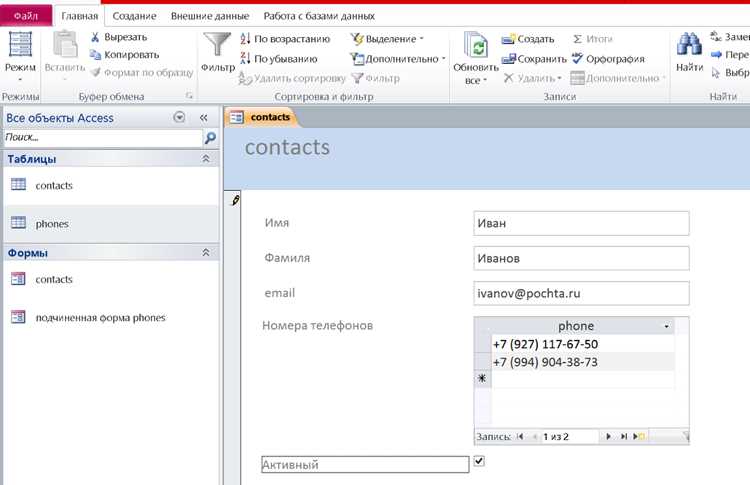Collapse the Таблицы group

[206, 158]
